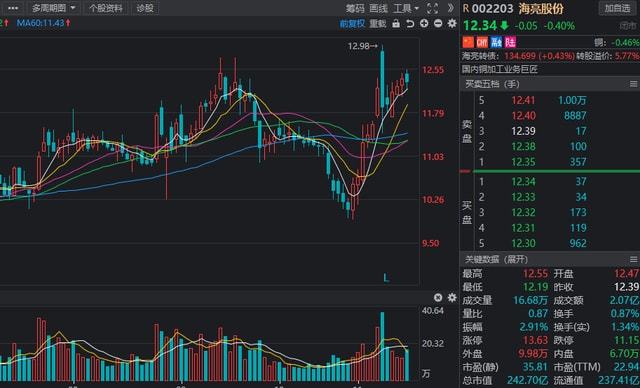The height and width of the screenshot is (388, 640).
Task: Click the China flag market icon
Action: 468,42
